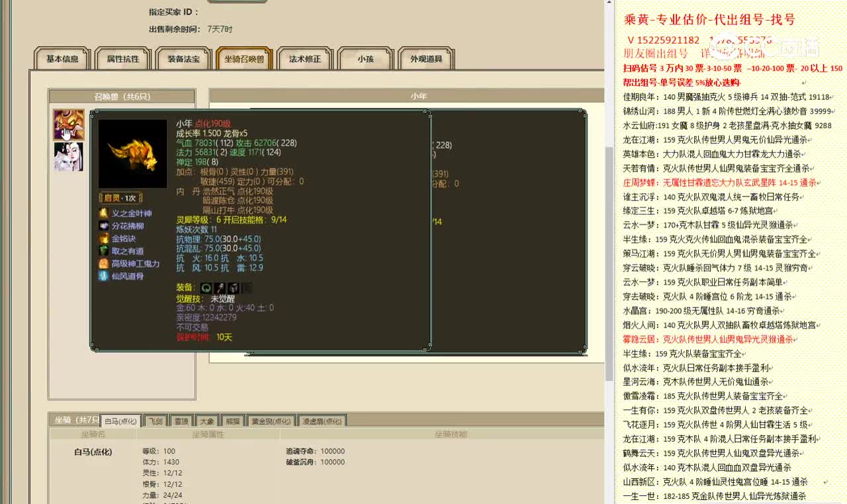847x504 pixels.
Task: Select the golden beast summon portrait
Action: point(69,125)
